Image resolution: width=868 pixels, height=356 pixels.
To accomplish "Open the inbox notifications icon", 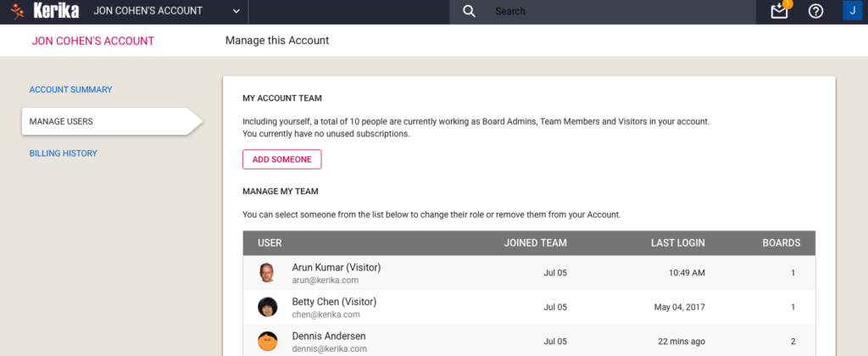I will (780, 10).
